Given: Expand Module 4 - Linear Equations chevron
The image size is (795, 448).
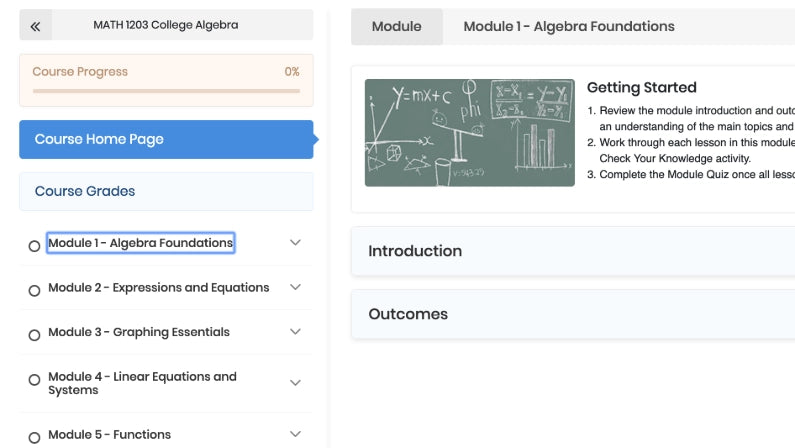Looking at the screenshot, I should tap(295, 383).
